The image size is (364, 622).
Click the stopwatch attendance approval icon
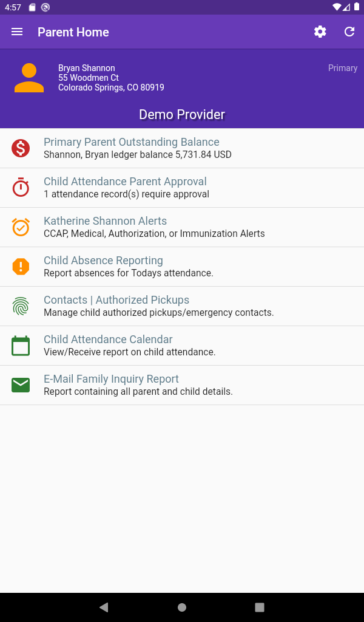20,187
